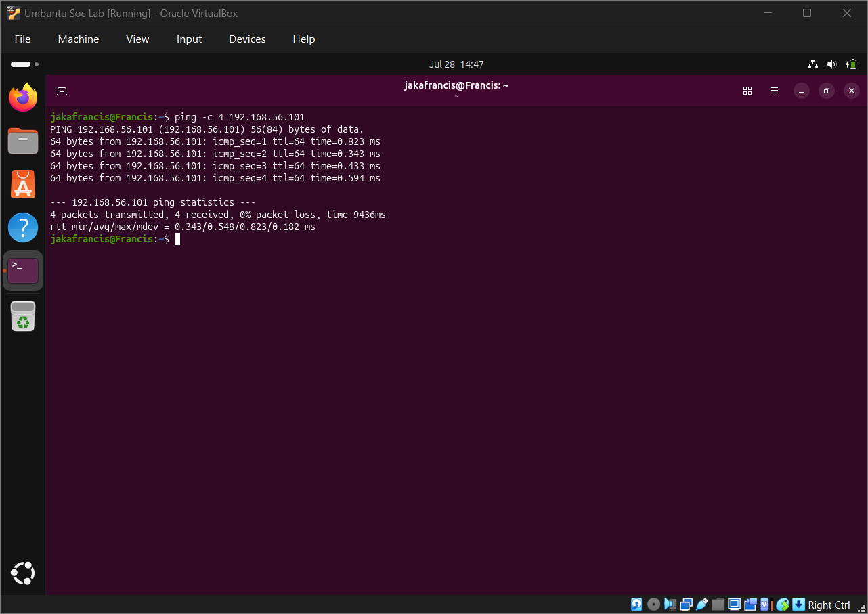Click the battery icon in the top bar

tap(852, 64)
